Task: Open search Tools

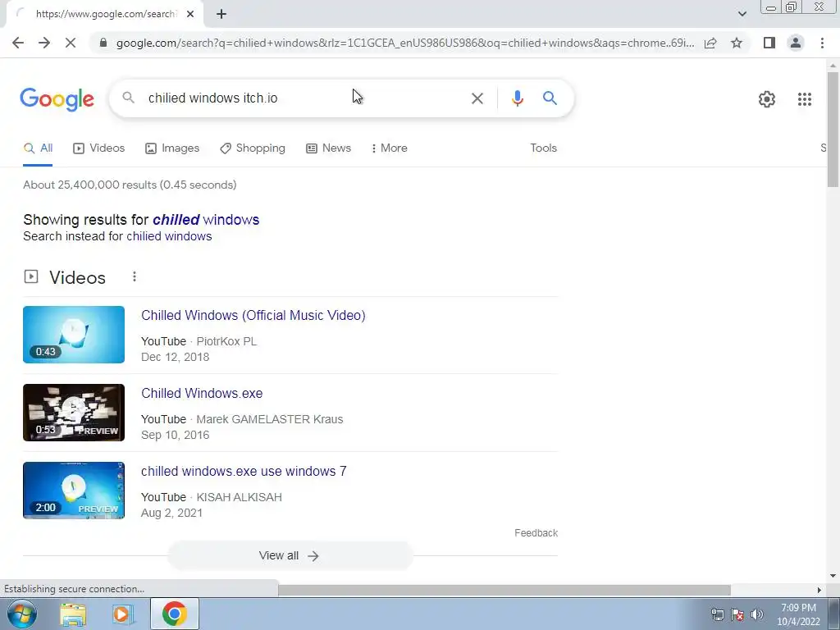Action: 543,148
